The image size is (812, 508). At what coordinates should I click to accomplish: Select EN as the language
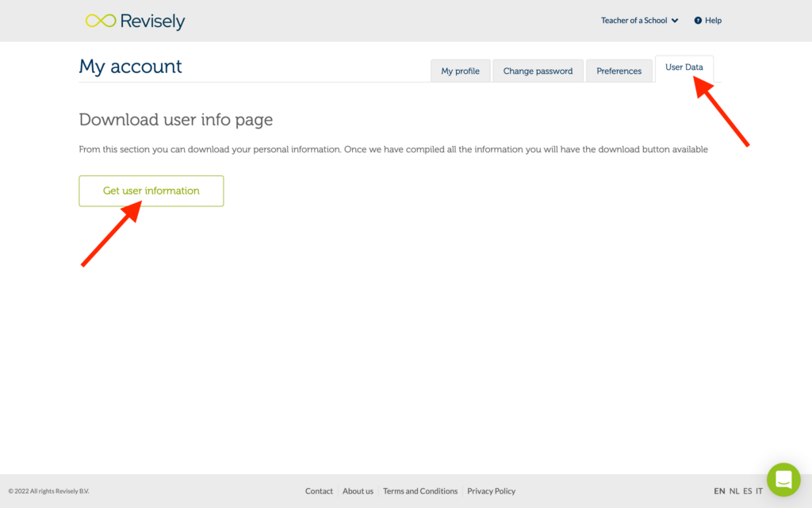coord(719,491)
